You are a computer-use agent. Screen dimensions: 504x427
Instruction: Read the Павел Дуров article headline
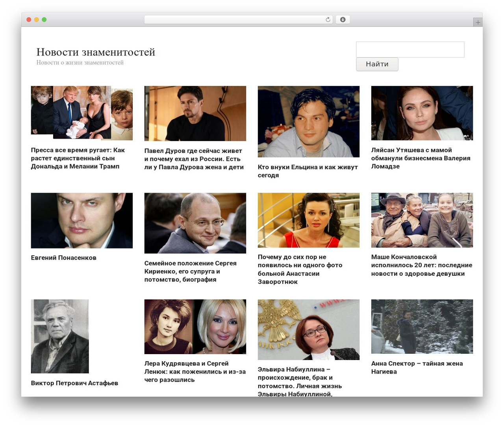(194, 159)
